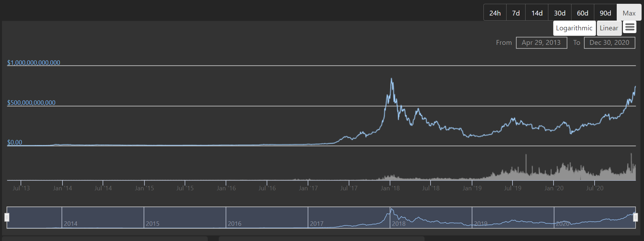Screen dimensions: 644x241
Task: Select the 60d time range
Action: (582, 13)
